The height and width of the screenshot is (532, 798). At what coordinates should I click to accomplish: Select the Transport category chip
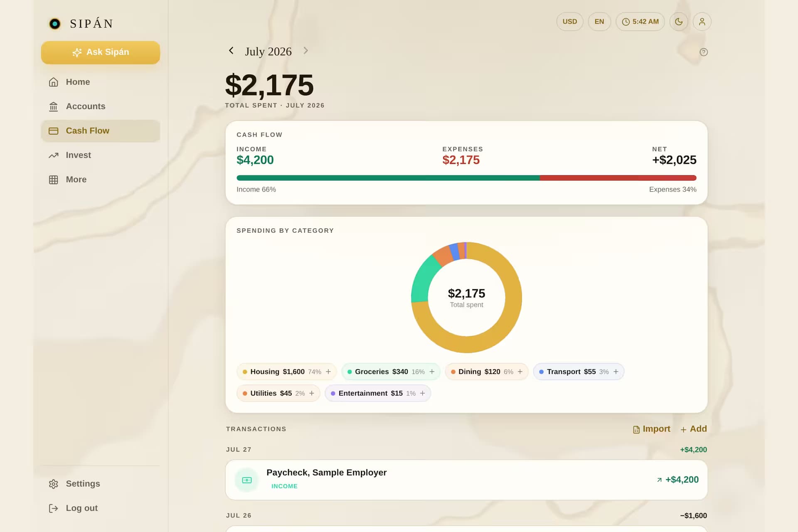tap(579, 372)
